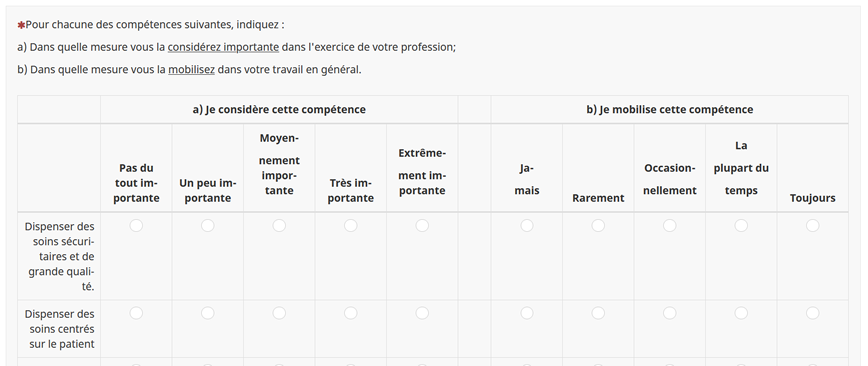Select 'Rarement' for soins centrés sur le patient
Viewport: 868px width, 366px height.
[598, 313]
